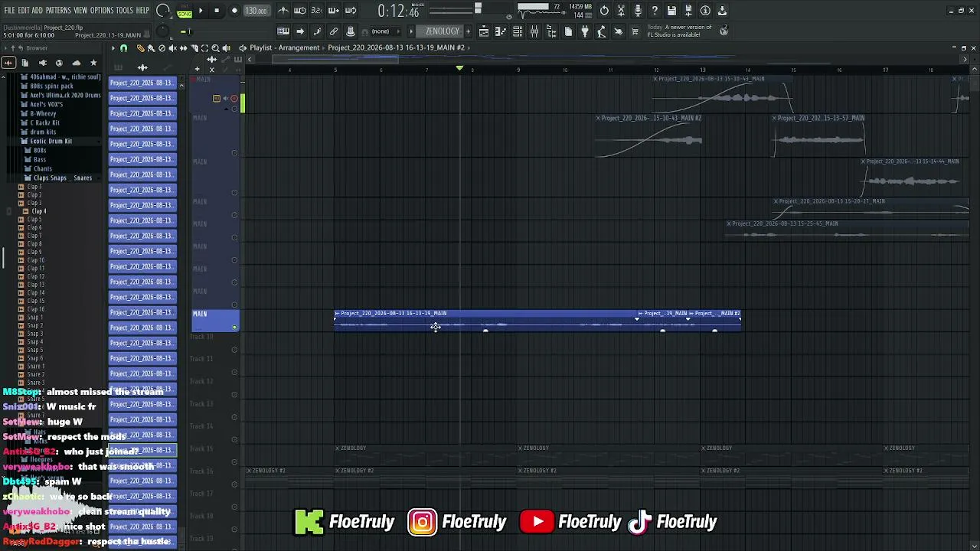980x551 pixels.
Task: Select the Paint brush tool
Action: click(151, 47)
